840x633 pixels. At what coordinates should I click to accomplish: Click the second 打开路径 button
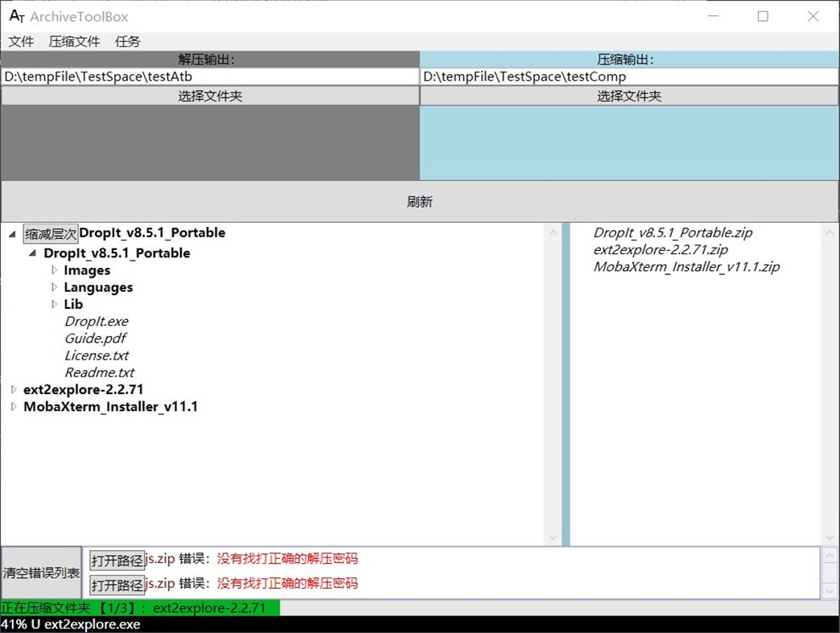click(x=118, y=583)
